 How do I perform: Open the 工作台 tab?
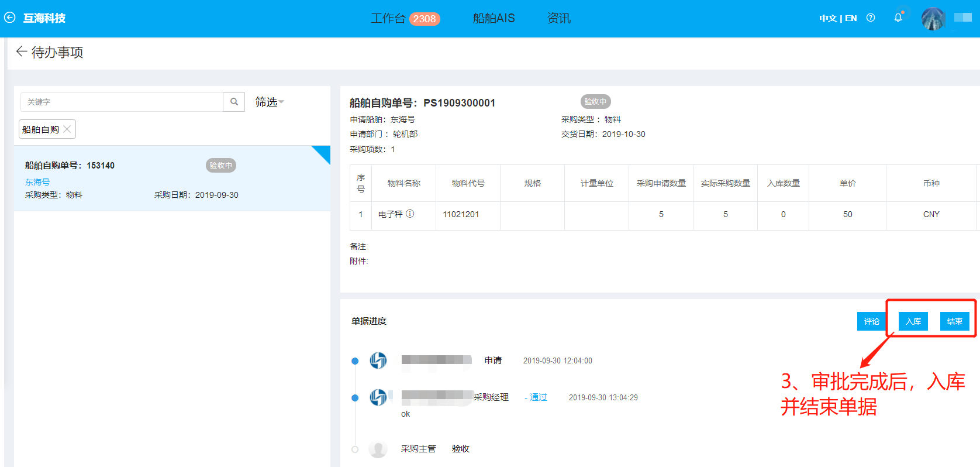coord(388,18)
